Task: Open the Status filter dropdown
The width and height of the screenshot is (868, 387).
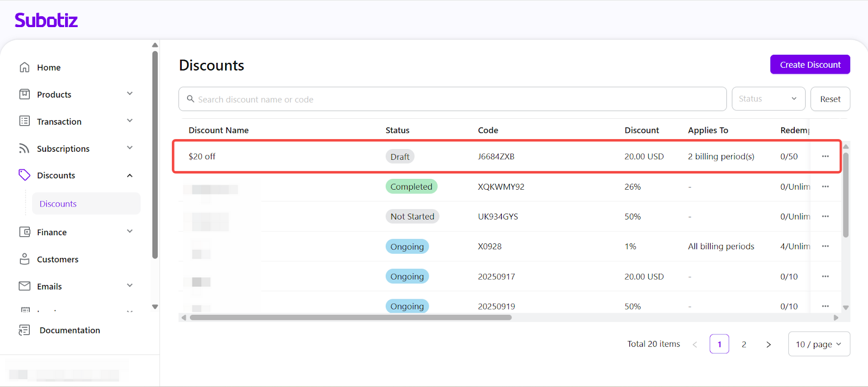Action: point(767,99)
